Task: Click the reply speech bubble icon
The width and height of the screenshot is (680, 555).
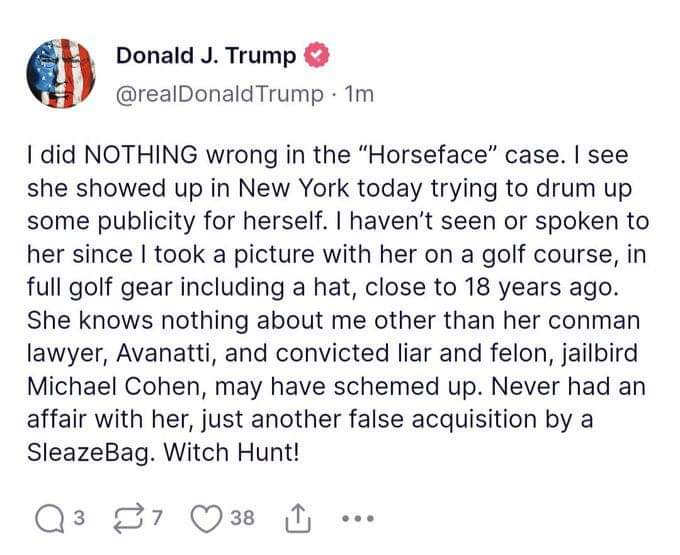Action: tap(47, 518)
